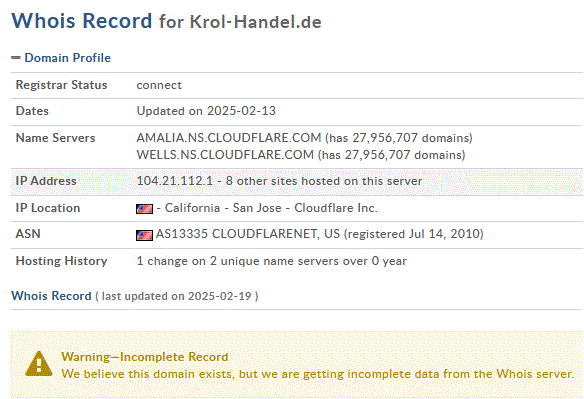Screen dimensions: 584x399
Task: Click the IP Location row label
Action: [48, 208]
